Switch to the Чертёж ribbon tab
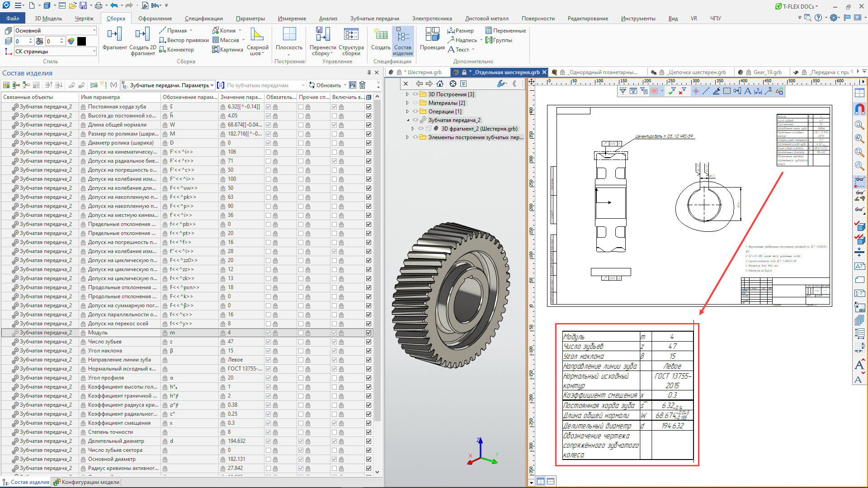 point(84,19)
